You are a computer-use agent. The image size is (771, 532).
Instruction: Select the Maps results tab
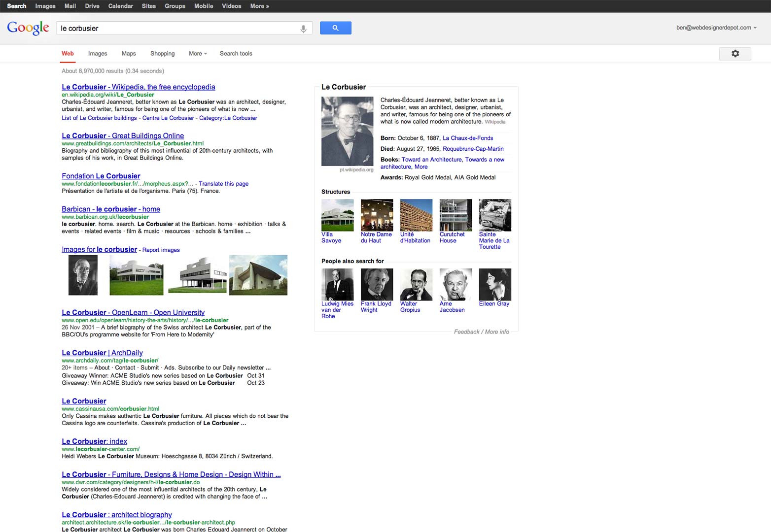click(129, 54)
